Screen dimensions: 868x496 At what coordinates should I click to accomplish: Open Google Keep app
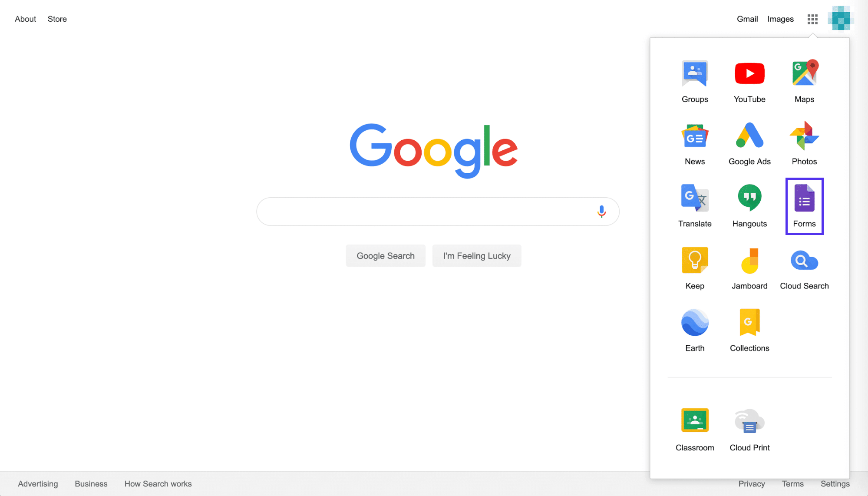click(x=694, y=268)
